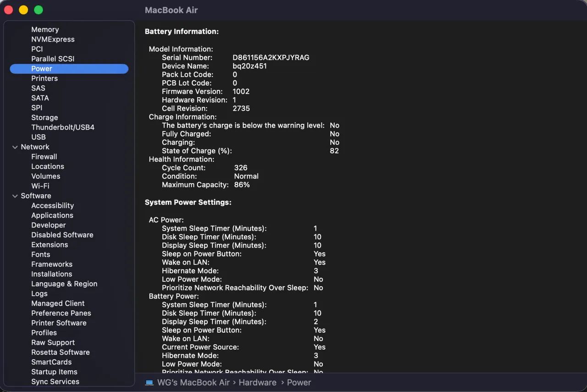Open the Rosetta Software entry
This screenshot has height=392, width=587.
[x=61, y=352]
